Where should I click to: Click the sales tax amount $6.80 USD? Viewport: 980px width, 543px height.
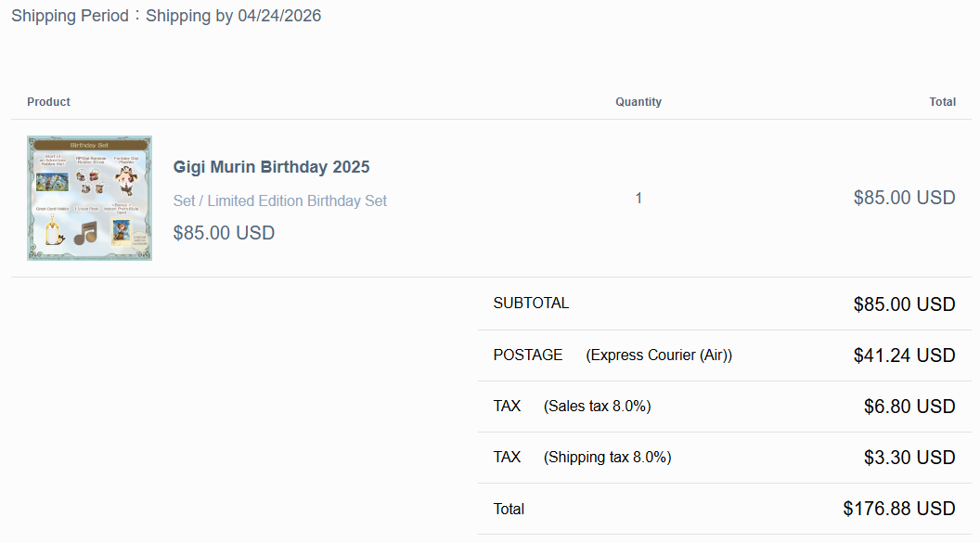tap(909, 407)
